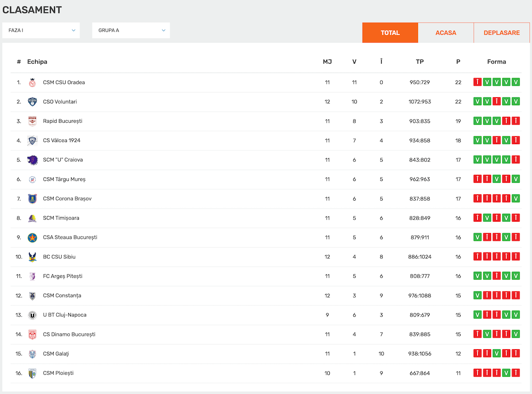532x394 pixels.
Task: Click the CSA Steaua București star logo
Action: 32,237
